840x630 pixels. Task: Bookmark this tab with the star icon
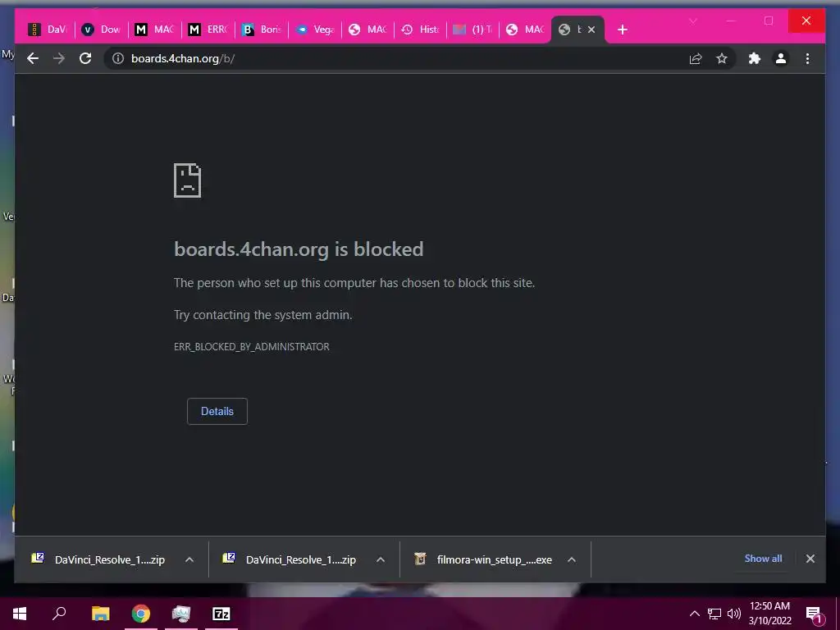tap(722, 58)
